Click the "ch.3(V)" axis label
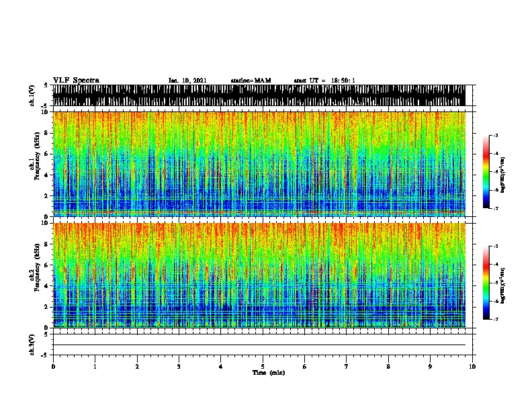This screenshot has width=532, height=411. (32, 345)
